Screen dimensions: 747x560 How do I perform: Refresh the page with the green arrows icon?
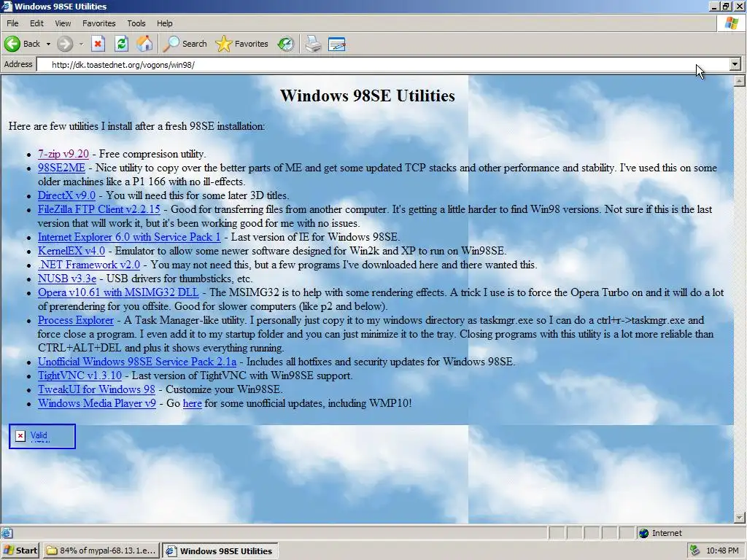coord(122,44)
